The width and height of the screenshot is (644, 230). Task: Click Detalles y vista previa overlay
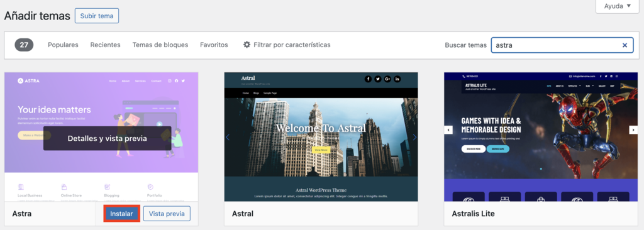tap(107, 138)
